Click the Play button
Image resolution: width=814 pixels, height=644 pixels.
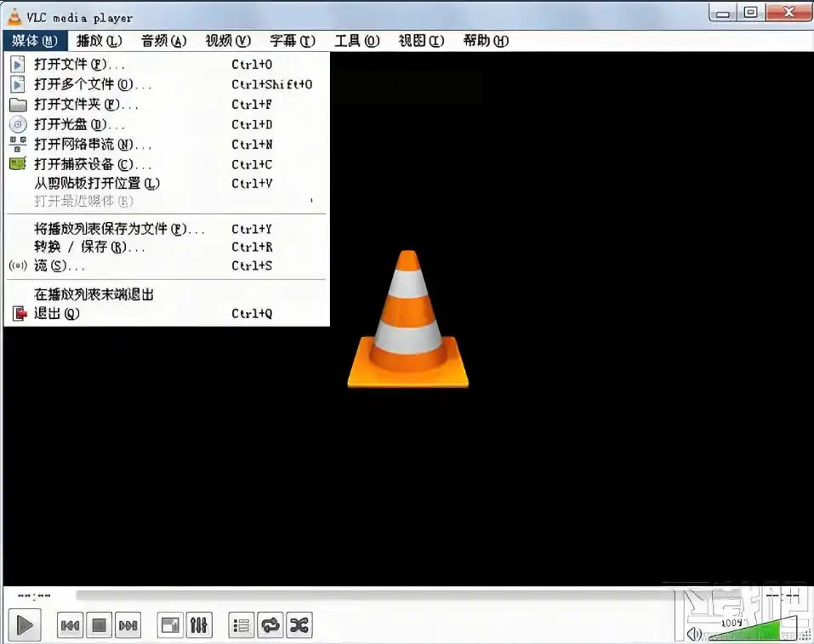coord(25,624)
